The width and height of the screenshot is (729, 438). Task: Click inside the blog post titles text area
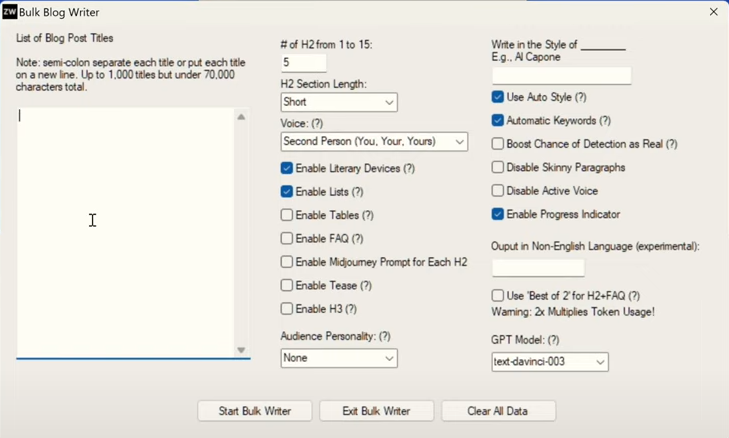click(x=125, y=230)
